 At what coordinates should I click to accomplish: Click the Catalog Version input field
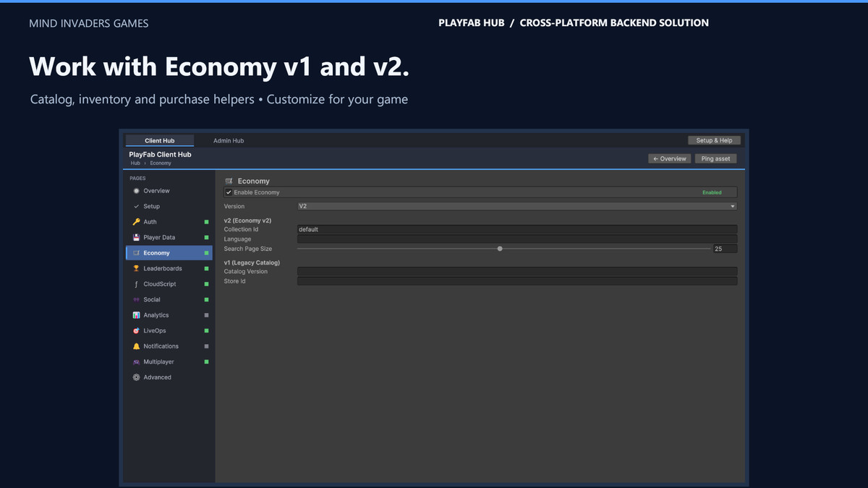[517, 272]
